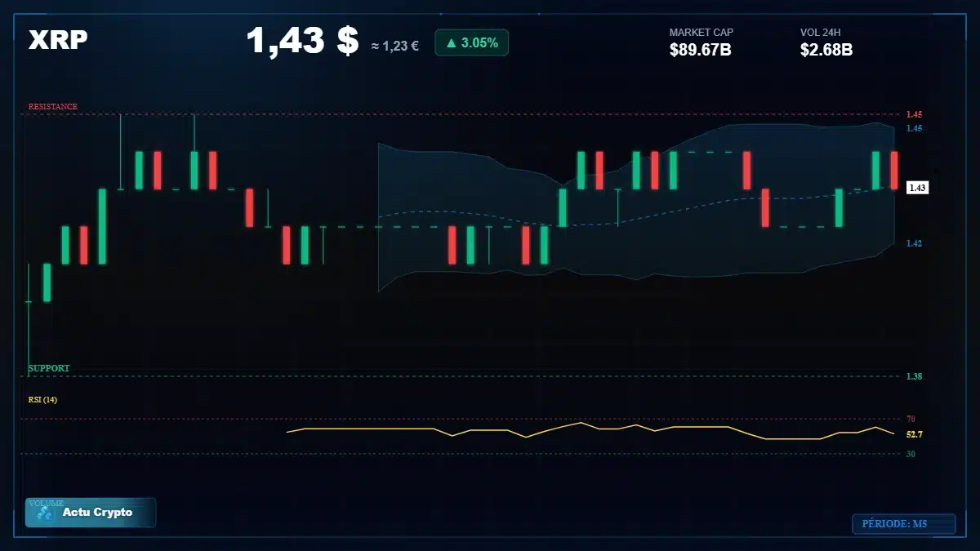Click the Actu Crypto logo icon
The image size is (980, 551).
[x=45, y=513]
